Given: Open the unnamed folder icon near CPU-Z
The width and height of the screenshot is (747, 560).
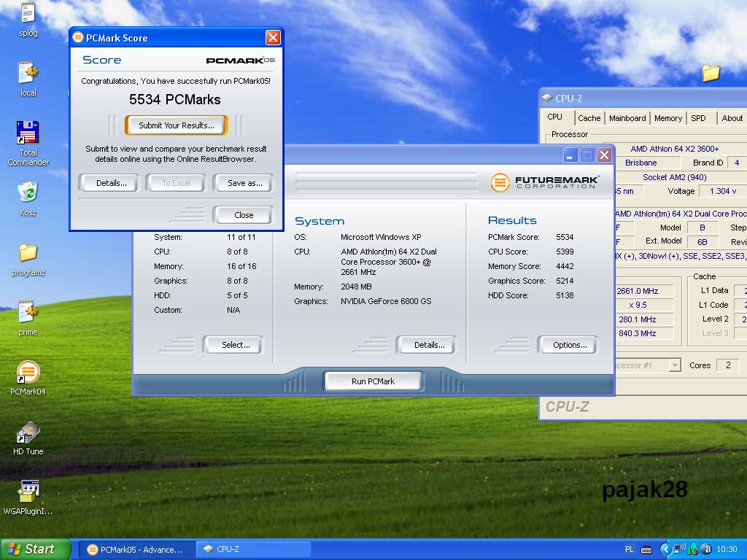Looking at the screenshot, I should tap(711, 73).
